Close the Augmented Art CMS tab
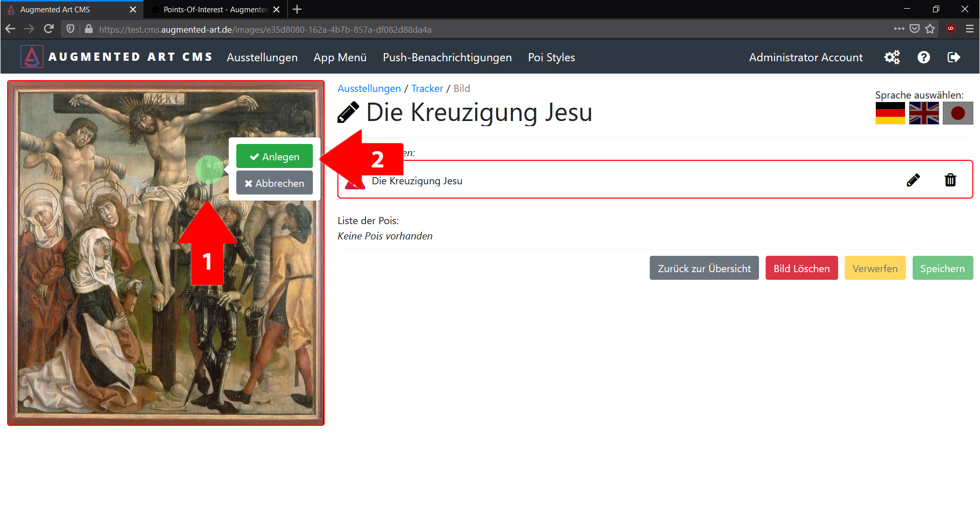The width and height of the screenshot is (980, 532). (x=133, y=9)
